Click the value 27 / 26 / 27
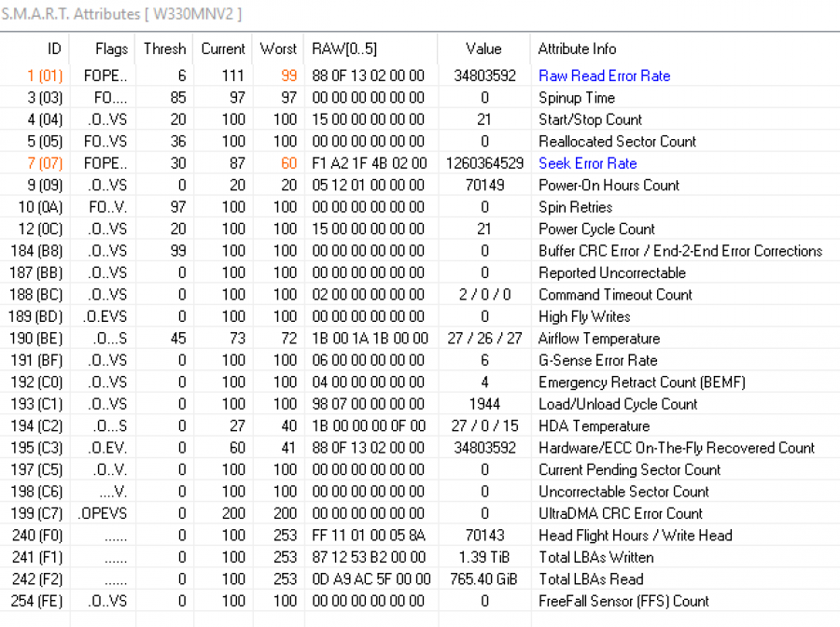Screen dimensions: 840x627 [x=484, y=339]
